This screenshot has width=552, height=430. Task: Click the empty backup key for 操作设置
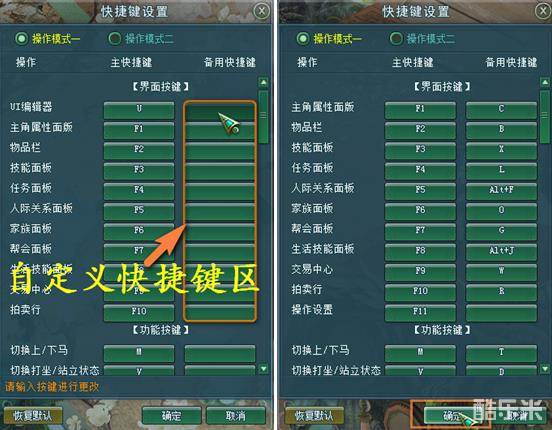pos(501,313)
